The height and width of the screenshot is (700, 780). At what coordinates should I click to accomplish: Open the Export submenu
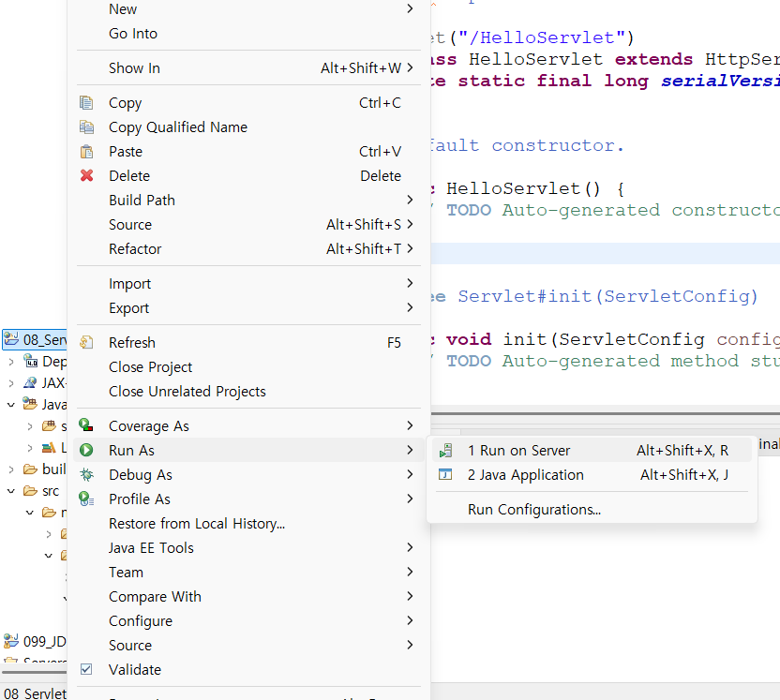point(248,307)
